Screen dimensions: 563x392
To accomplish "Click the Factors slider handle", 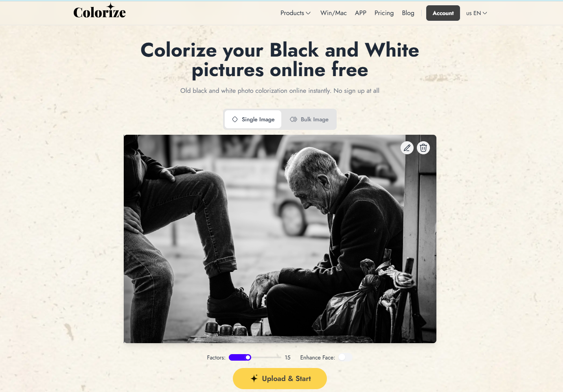I will 248,357.
